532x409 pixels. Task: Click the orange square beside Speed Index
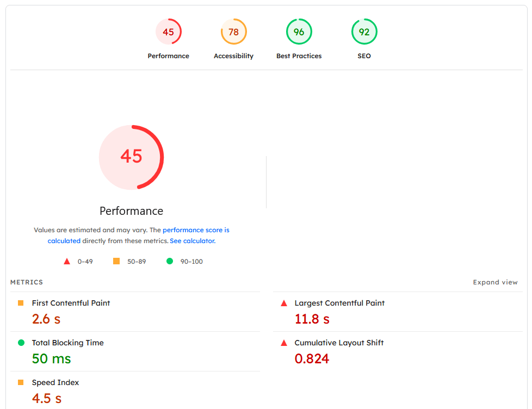pos(21,382)
